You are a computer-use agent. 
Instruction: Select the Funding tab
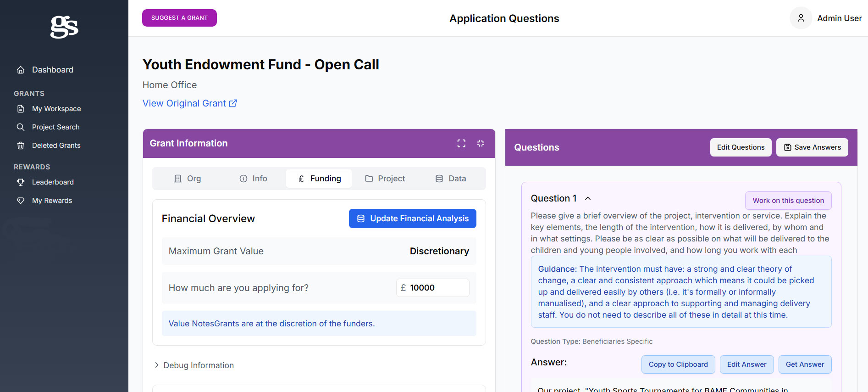[x=319, y=179]
